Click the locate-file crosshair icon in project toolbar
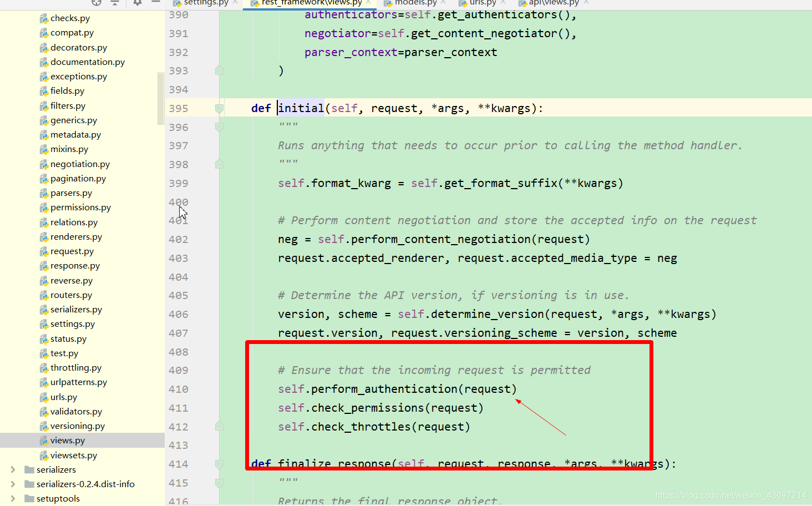The image size is (812, 506). click(x=97, y=2)
